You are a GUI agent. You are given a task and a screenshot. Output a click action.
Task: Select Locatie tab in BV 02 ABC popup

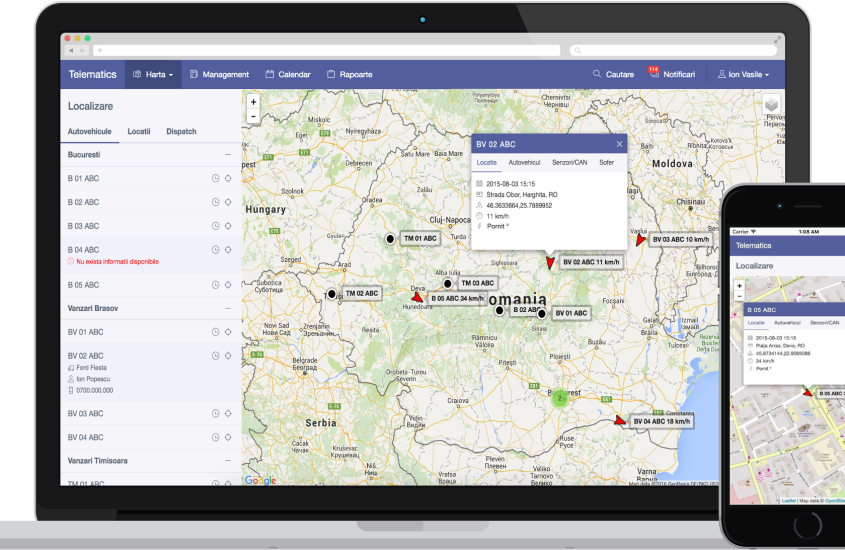coord(487,162)
